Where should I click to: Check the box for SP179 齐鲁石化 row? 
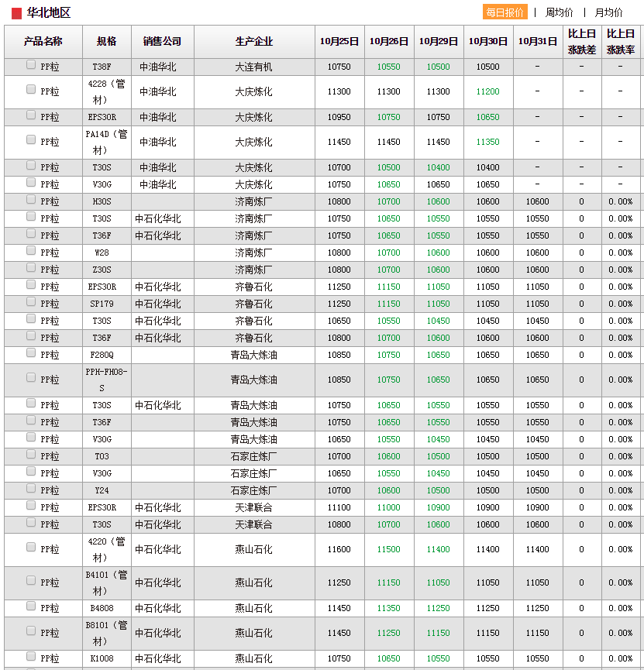click(x=31, y=302)
